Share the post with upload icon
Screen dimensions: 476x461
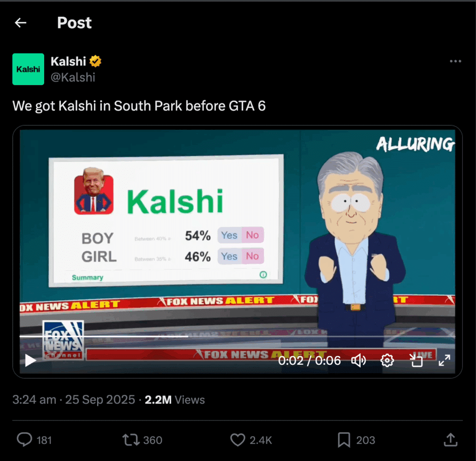click(450, 440)
